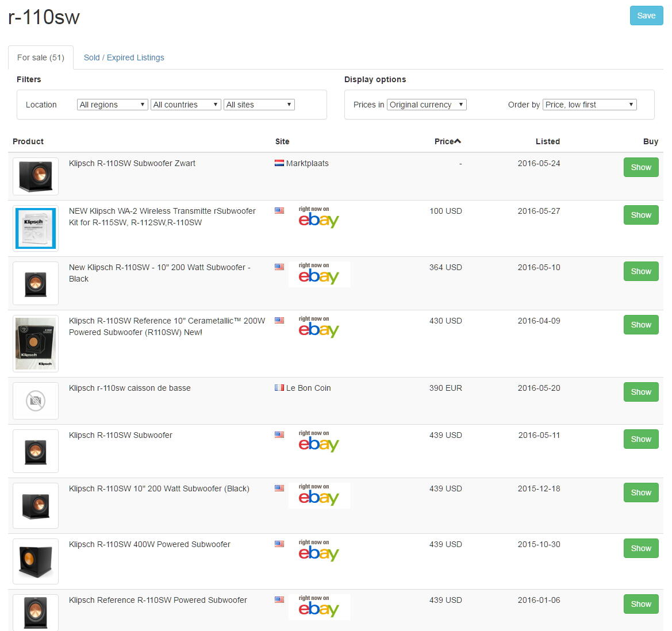Open thumbnail of Subwoofer Zwart
This screenshot has width=672, height=631.
36,176
